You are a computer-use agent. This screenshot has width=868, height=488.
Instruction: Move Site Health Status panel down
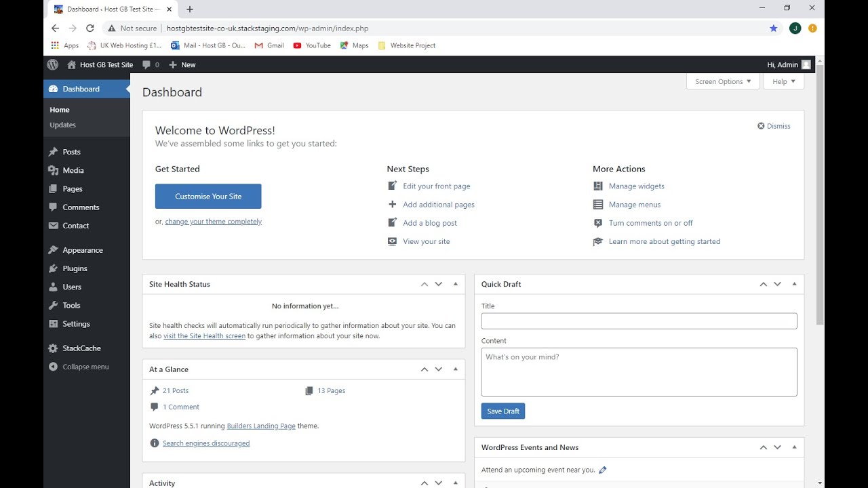(x=439, y=284)
